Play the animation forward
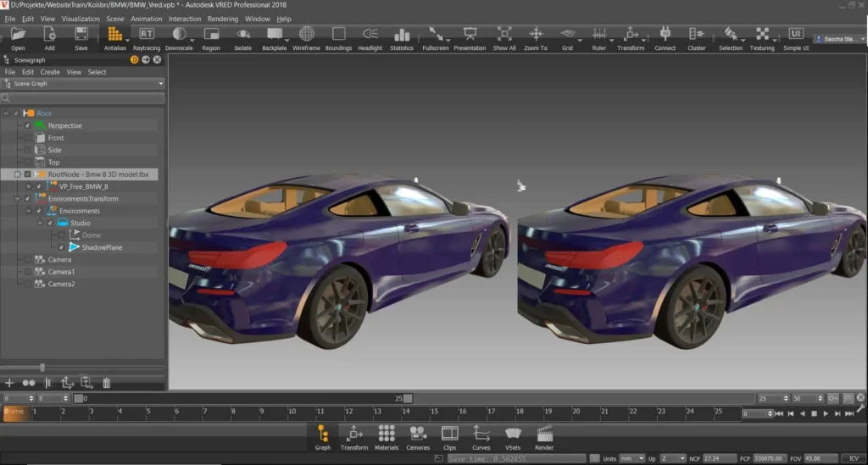 tap(826, 413)
